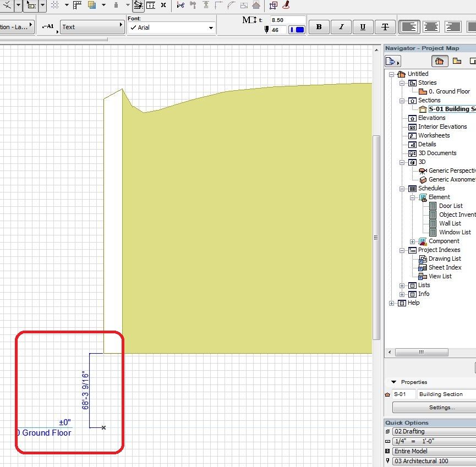Open the Project Map view in Navigator
The image size is (476, 467).
coord(439,61)
